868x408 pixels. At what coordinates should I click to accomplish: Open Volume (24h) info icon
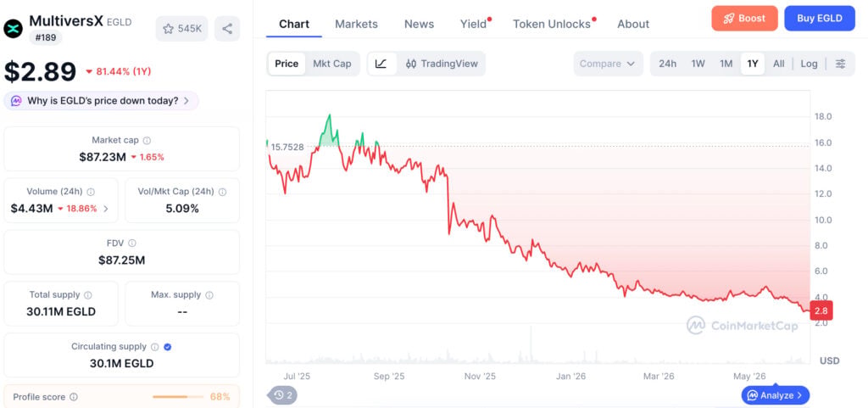coord(91,192)
